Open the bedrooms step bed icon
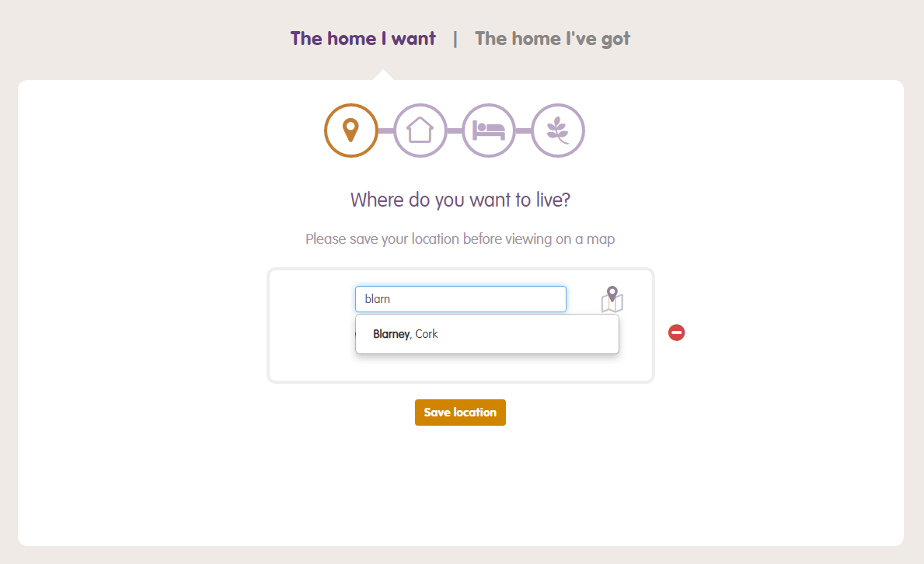The image size is (924, 564). click(x=489, y=131)
